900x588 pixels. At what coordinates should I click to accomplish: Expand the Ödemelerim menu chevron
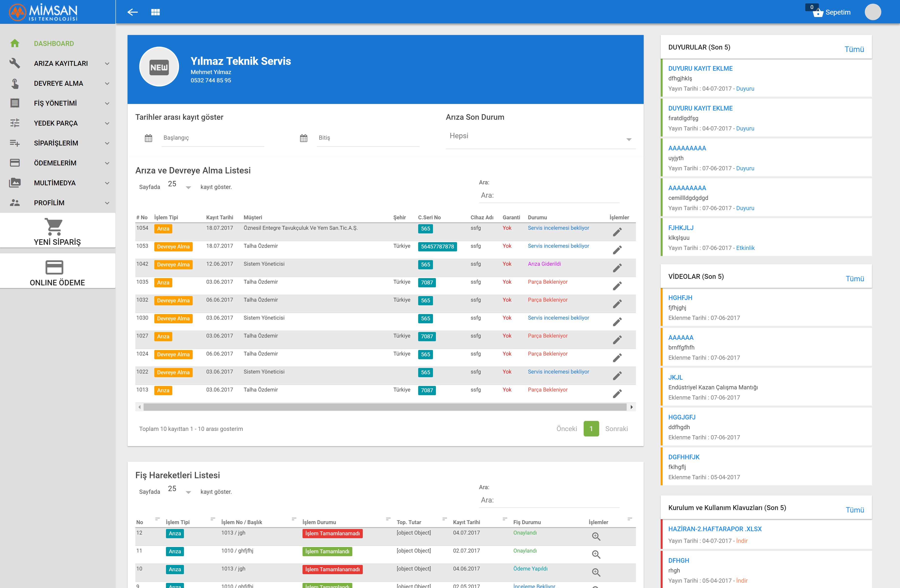click(107, 163)
